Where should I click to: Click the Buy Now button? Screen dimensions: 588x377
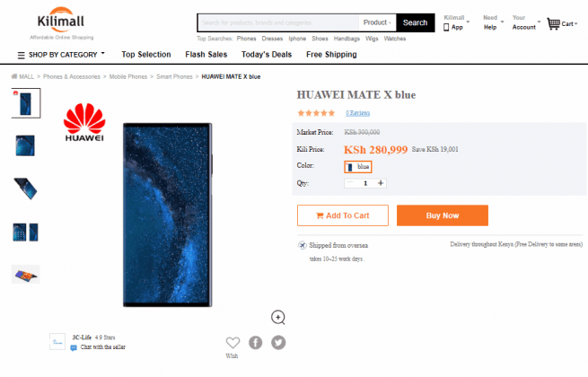pyautogui.click(x=443, y=215)
